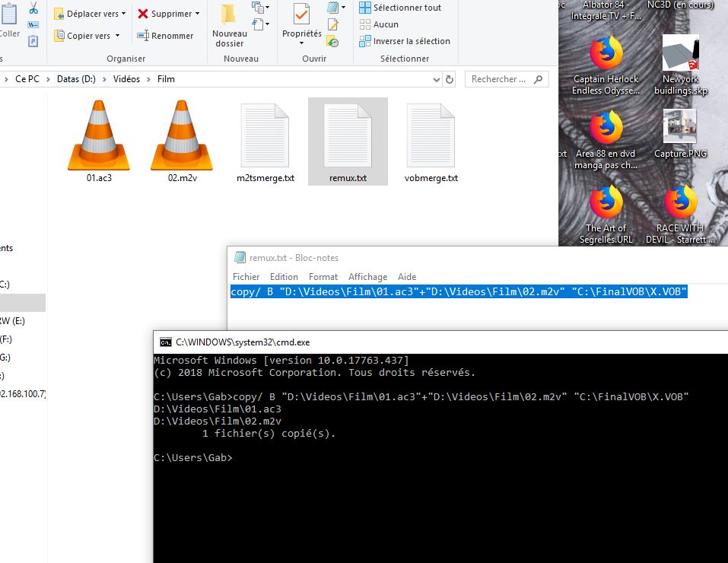Screen dimensions: 728x563
Task: Click the Paste shortcut icon in the ribbon
Action: pos(33,41)
